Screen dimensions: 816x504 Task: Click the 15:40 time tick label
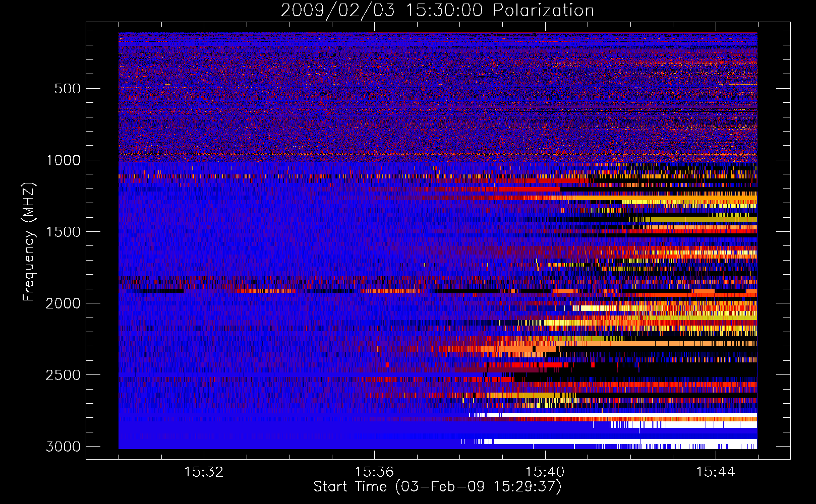pos(545,472)
